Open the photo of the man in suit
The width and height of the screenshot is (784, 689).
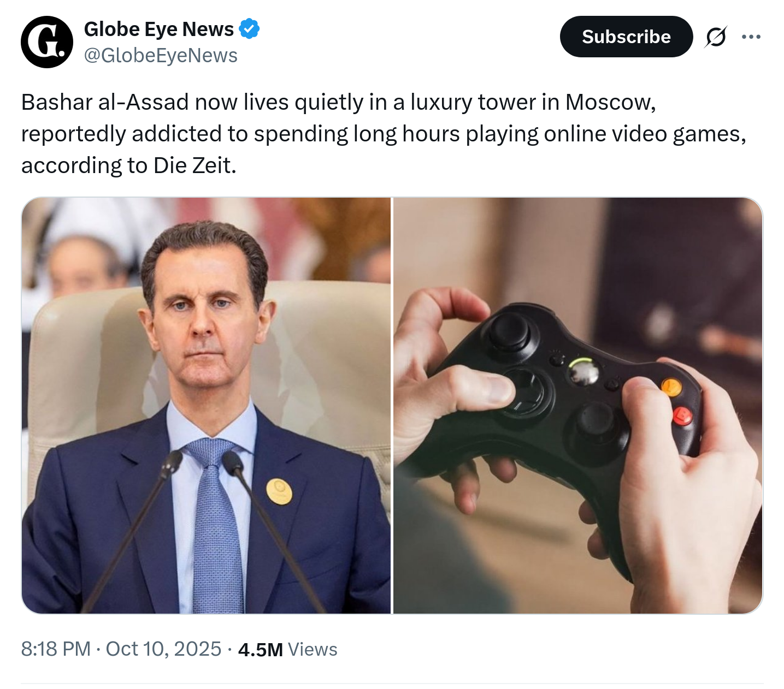[x=206, y=406]
